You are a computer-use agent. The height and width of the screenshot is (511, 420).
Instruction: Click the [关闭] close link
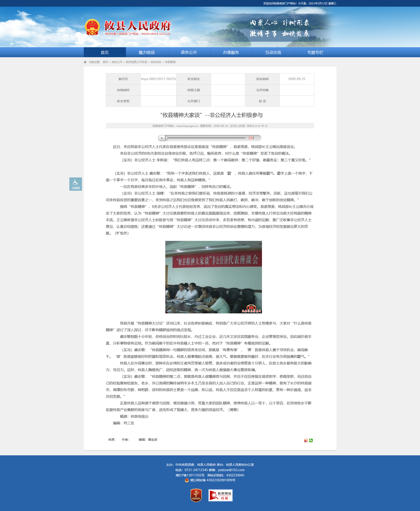(241, 126)
